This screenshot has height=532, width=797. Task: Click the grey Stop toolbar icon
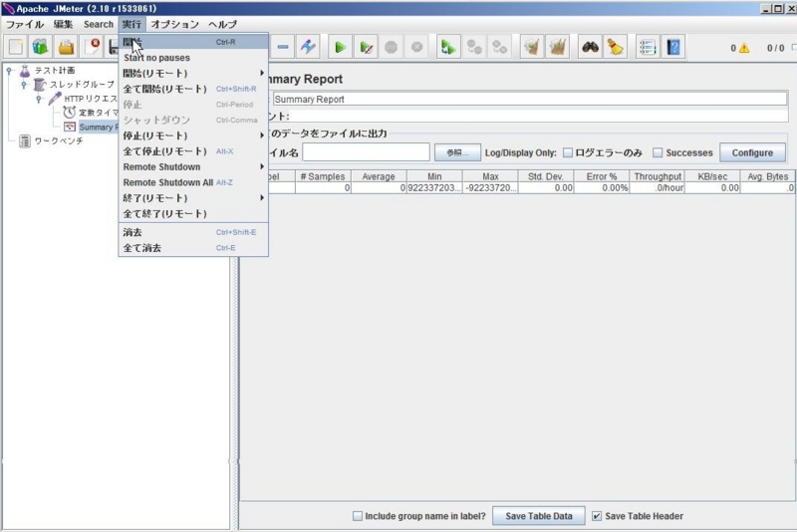(391, 47)
